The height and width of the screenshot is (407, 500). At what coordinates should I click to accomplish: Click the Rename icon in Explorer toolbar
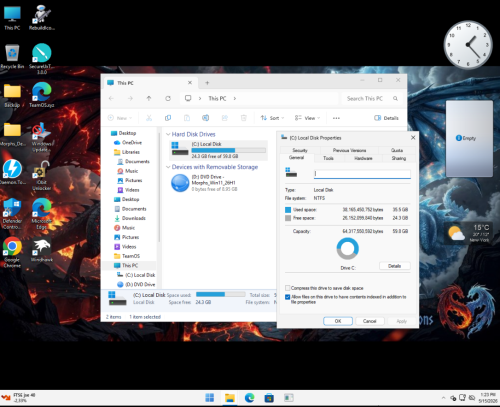pos(206,118)
